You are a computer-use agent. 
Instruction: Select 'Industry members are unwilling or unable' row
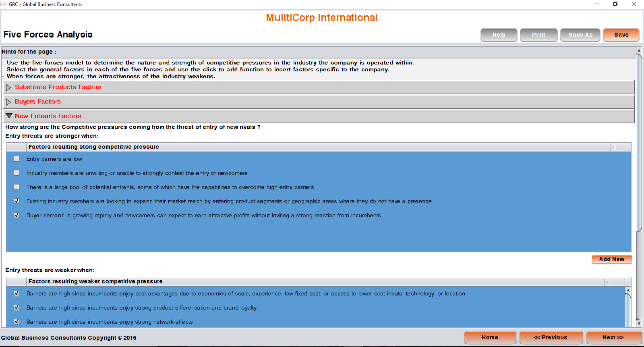click(137, 173)
